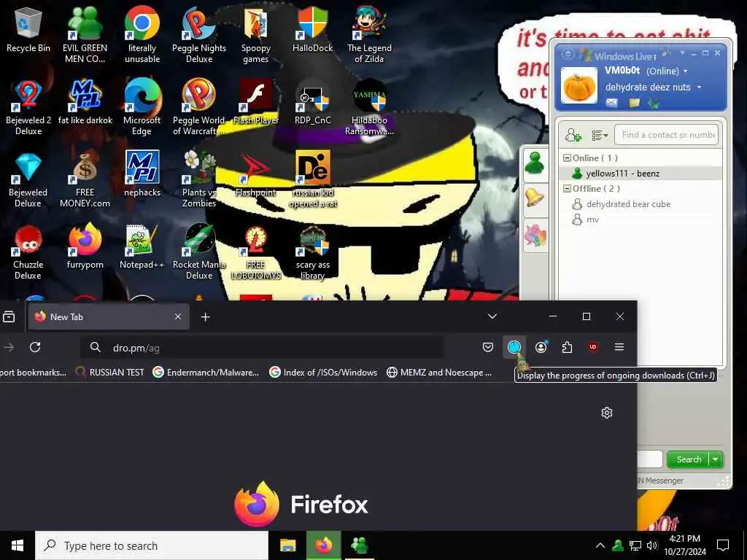Click Messenger add a contact icon
This screenshot has height=560, width=747.
click(x=573, y=135)
